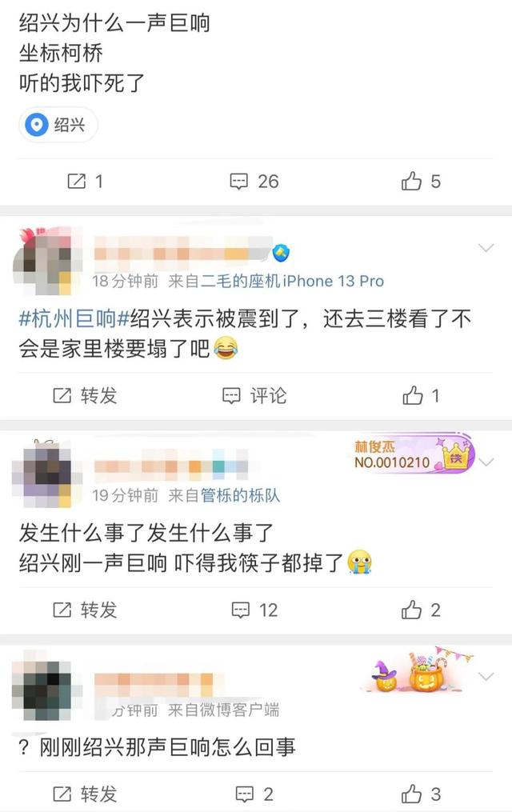Viewport: 512px width, 812px height.
Task: Expand the chevron menu on 杭州巨响 post
Action: 486,247
